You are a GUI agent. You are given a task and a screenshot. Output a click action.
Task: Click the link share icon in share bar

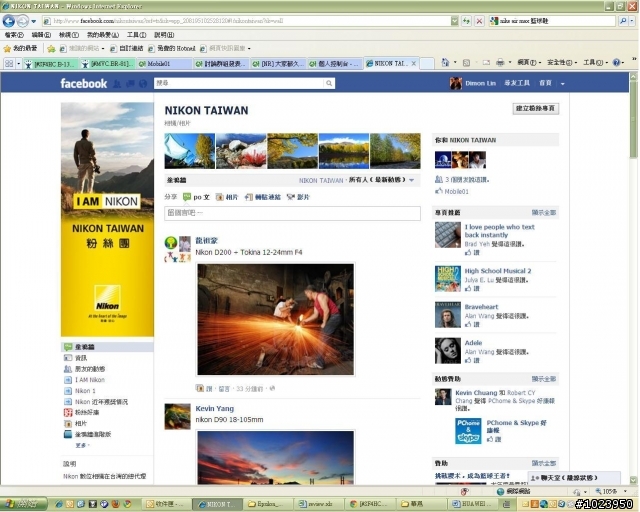pyautogui.click(x=249, y=197)
